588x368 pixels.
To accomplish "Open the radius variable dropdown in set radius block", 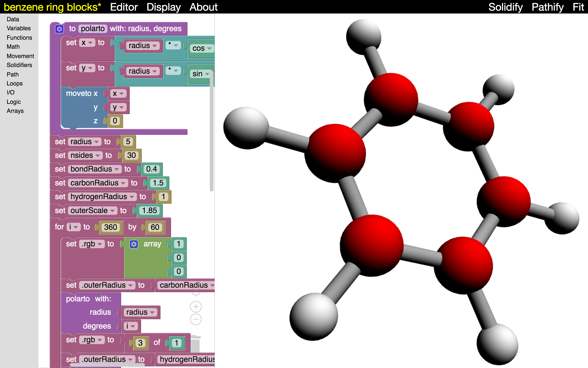I will click(x=85, y=142).
